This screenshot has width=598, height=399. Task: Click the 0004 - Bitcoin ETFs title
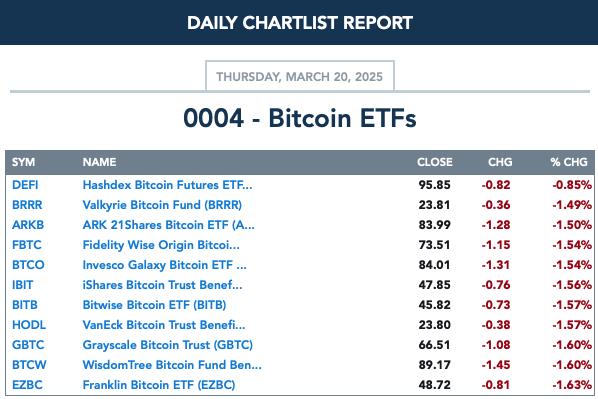300,118
